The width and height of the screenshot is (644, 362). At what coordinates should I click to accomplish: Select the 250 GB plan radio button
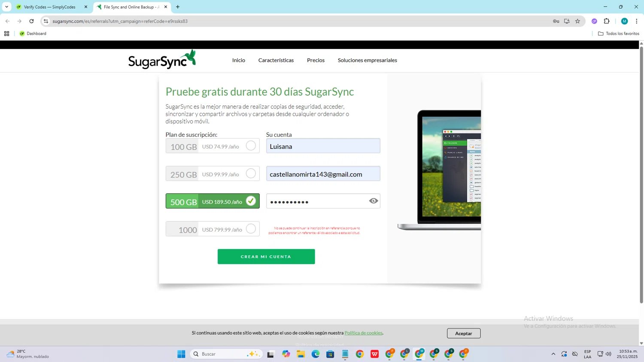click(251, 173)
